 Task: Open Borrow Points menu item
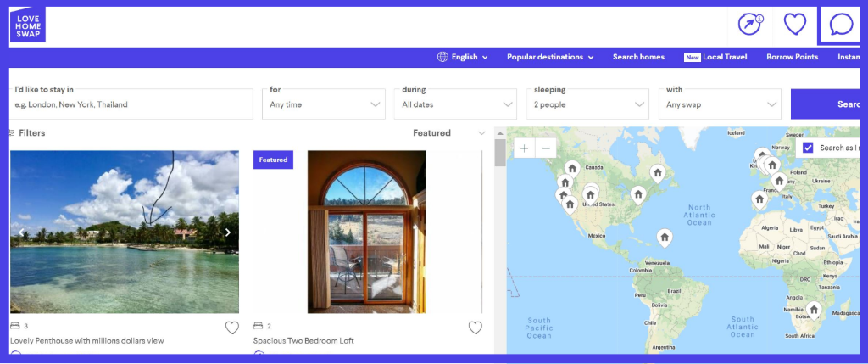pyautogui.click(x=793, y=57)
